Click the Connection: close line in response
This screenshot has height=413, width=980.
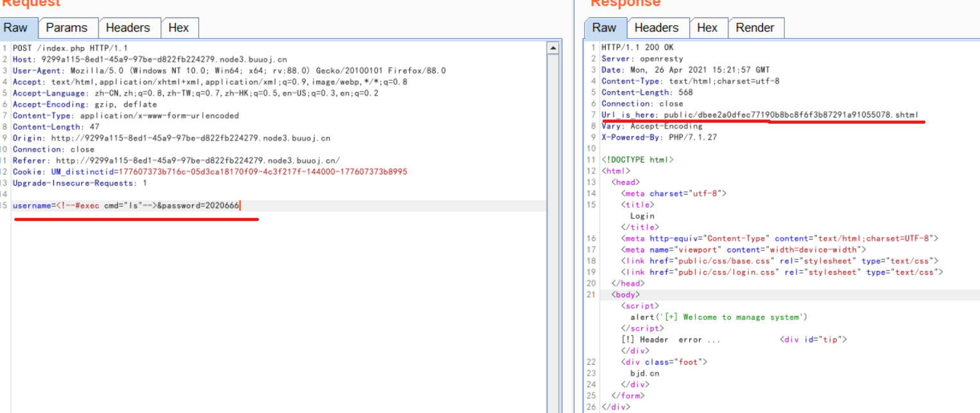[642, 103]
